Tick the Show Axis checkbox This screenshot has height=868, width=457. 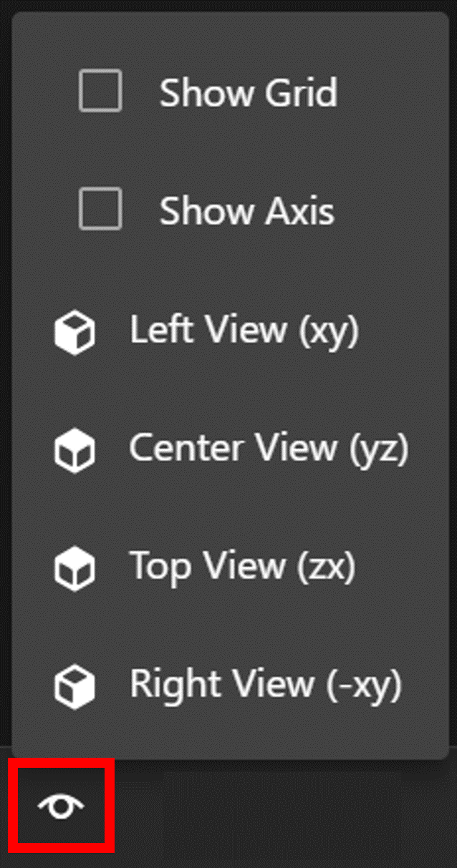(x=100, y=211)
